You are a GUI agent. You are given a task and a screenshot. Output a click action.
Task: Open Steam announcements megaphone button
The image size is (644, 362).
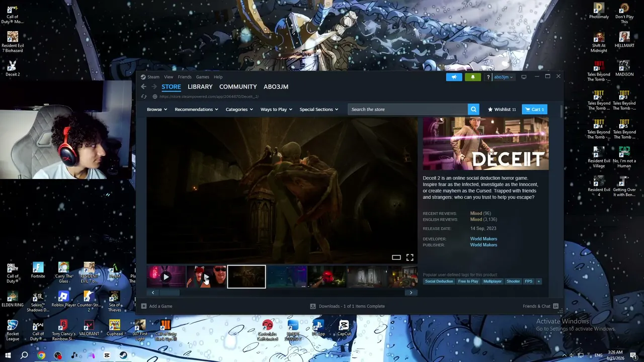pyautogui.click(x=454, y=77)
